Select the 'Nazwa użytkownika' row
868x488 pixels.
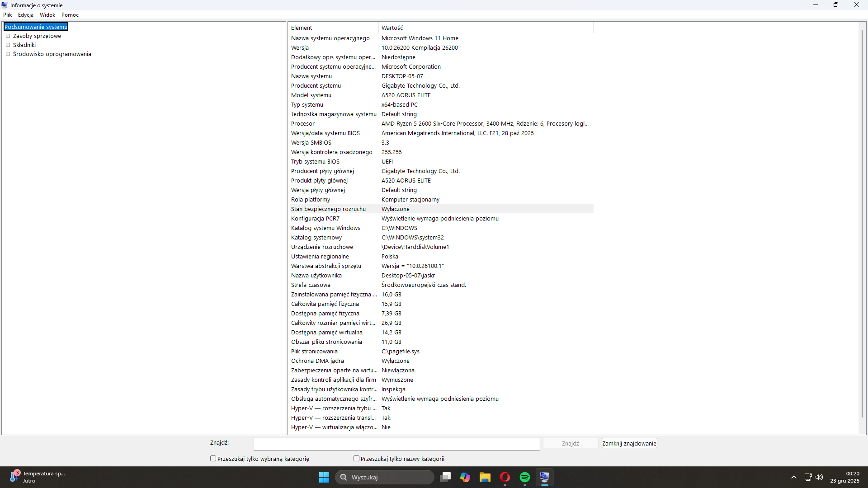pos(441,276)
